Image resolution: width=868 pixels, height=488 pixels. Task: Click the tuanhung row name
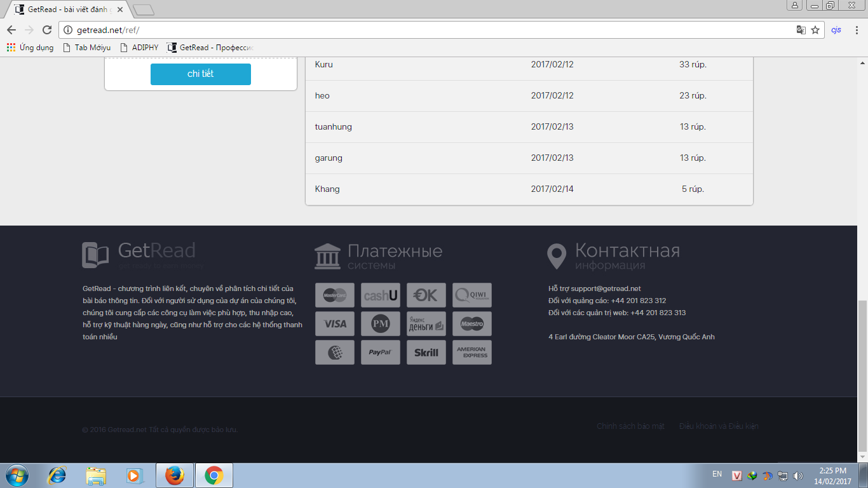point(334,126)
